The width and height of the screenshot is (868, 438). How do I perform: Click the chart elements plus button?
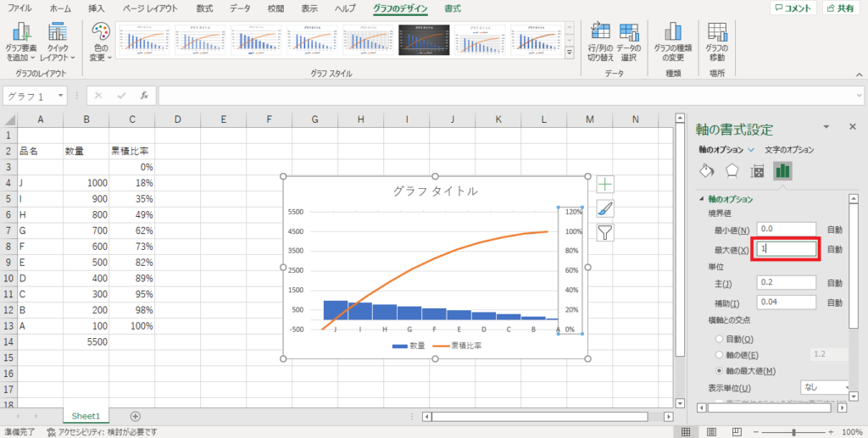(605, 184)
